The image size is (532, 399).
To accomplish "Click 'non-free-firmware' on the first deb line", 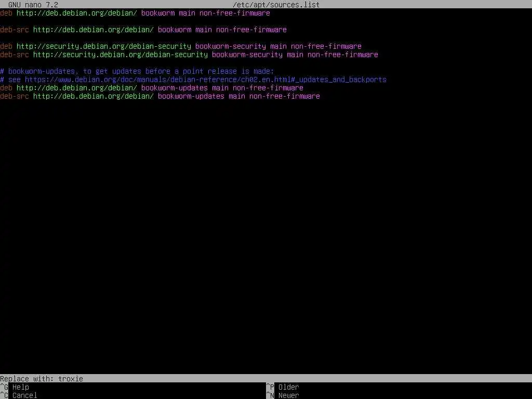I will 235,13.
